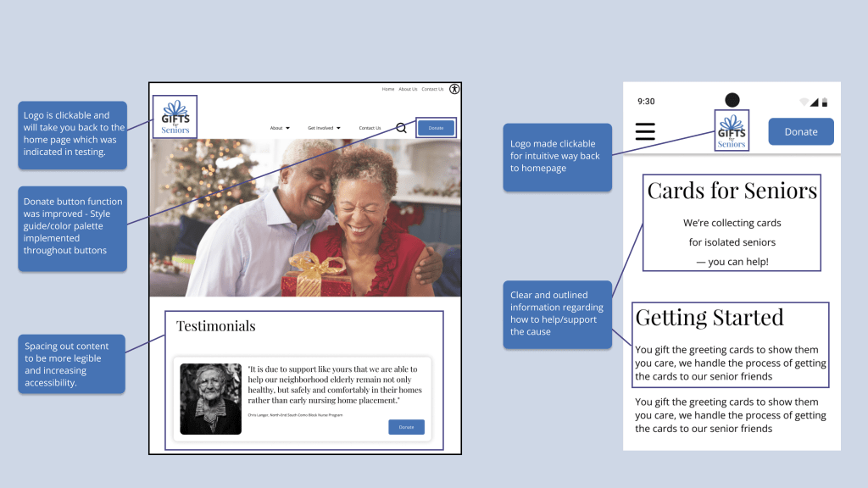Open the accessibility icon in top bar
868x488 pixels.
[454, 89]
